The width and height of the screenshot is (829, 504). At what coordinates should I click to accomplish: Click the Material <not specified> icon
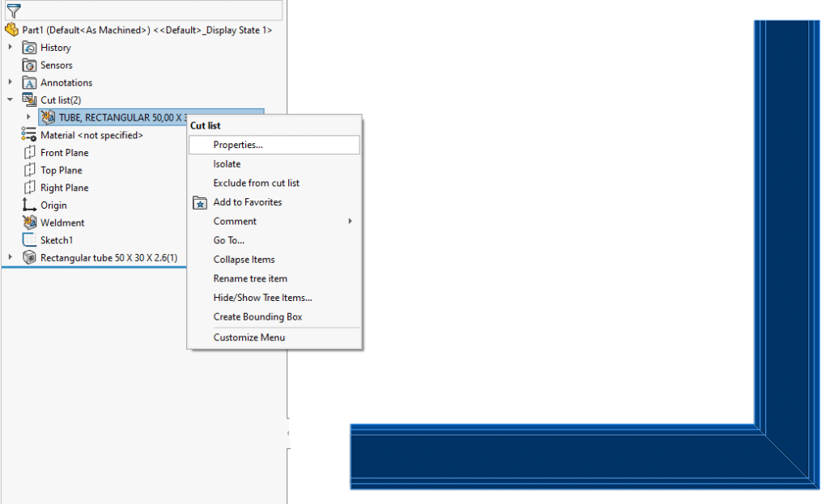[27, 134]
